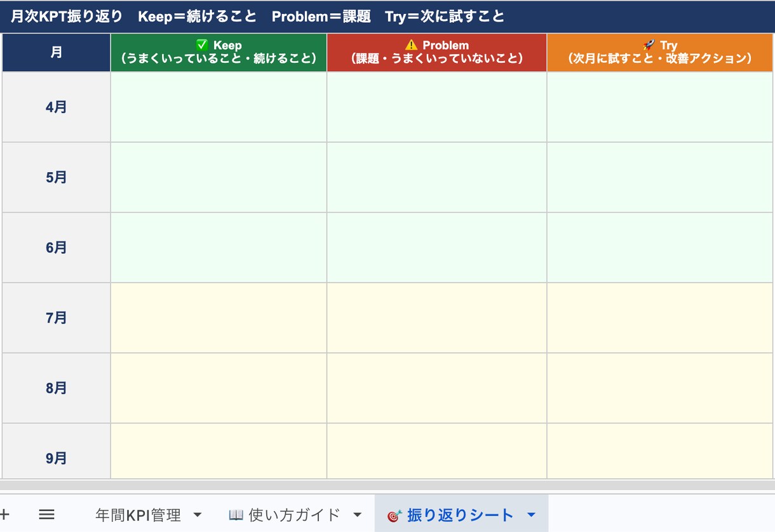Select the 8月 row label cell

point(57,389)
